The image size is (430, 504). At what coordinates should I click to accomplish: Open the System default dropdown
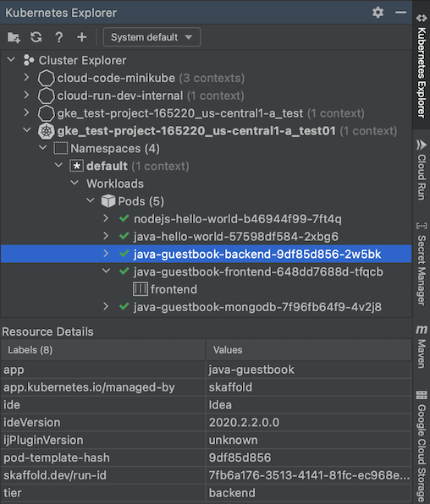coord(152,37)
